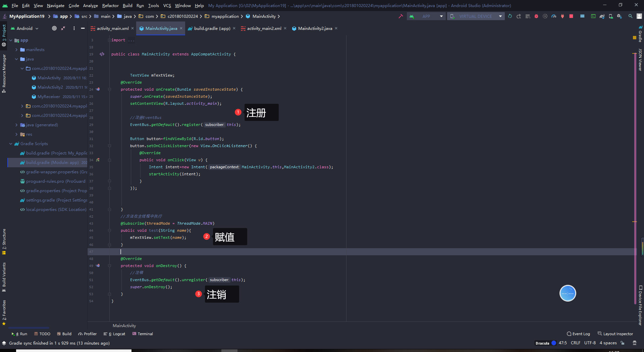Open Project panel options three-dot icon
This screenshot has height=352, width=644.
[x=74, y=28]
